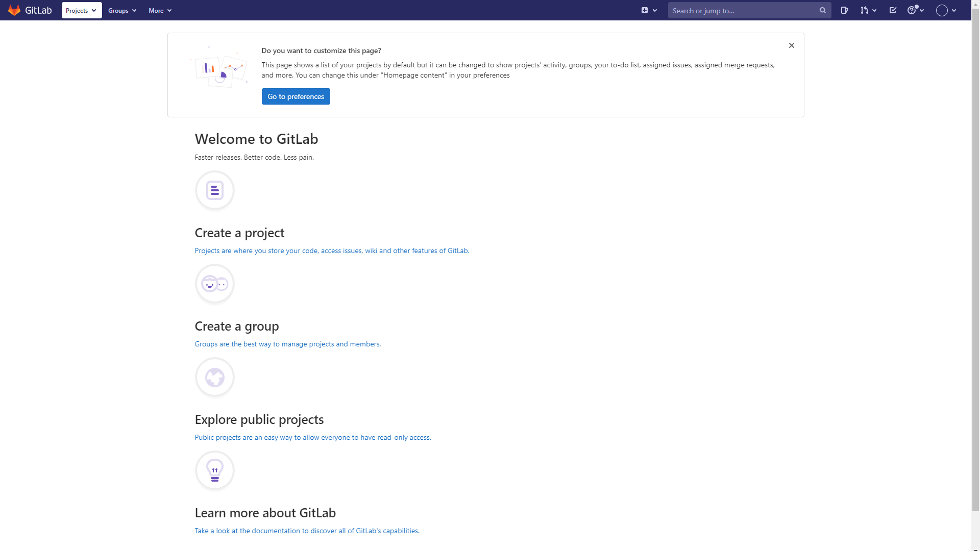Screen dimensions: 980x551
Task: Click Go to preferences button
Action: [x=296, y=96]
